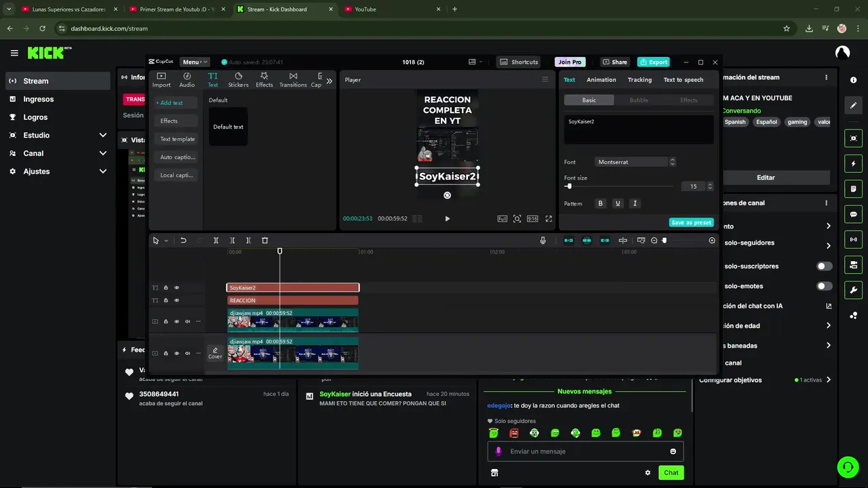This screenshot has height=488, width=868.
Task: Open Ingresos in Kick sidebar
Action: pyautogui.click(x=39, y=99)
